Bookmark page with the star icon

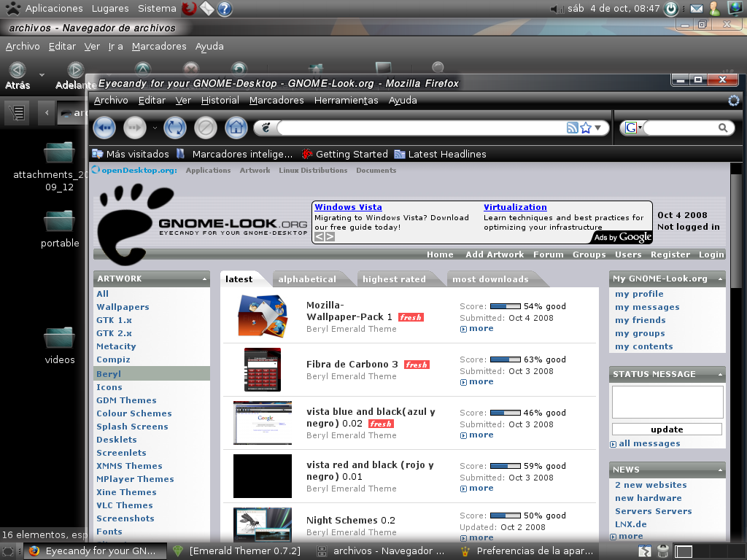pos(586,128)
